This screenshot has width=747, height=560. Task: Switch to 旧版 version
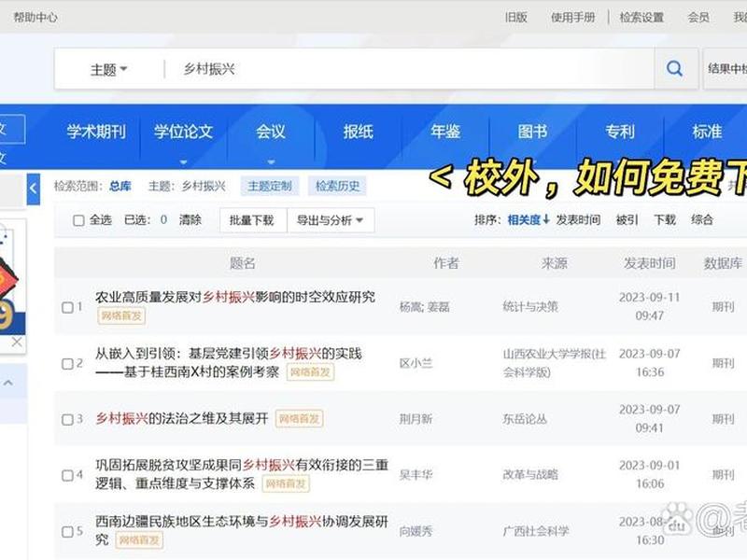click(516, 18)
